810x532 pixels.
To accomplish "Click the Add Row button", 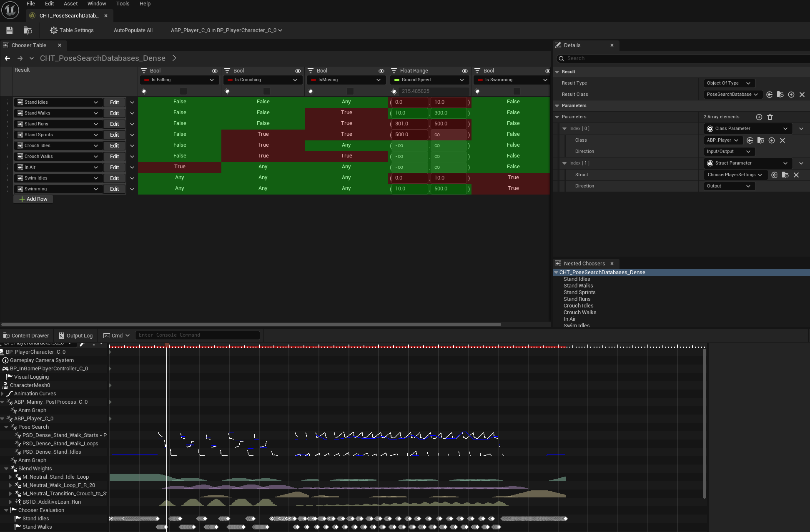I will click(x=33, y=199).
